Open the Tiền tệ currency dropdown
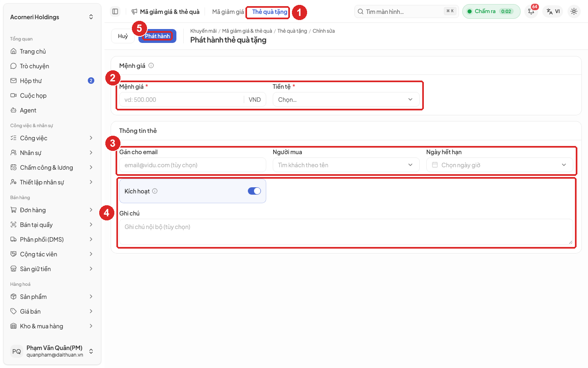 click(346, 99)
